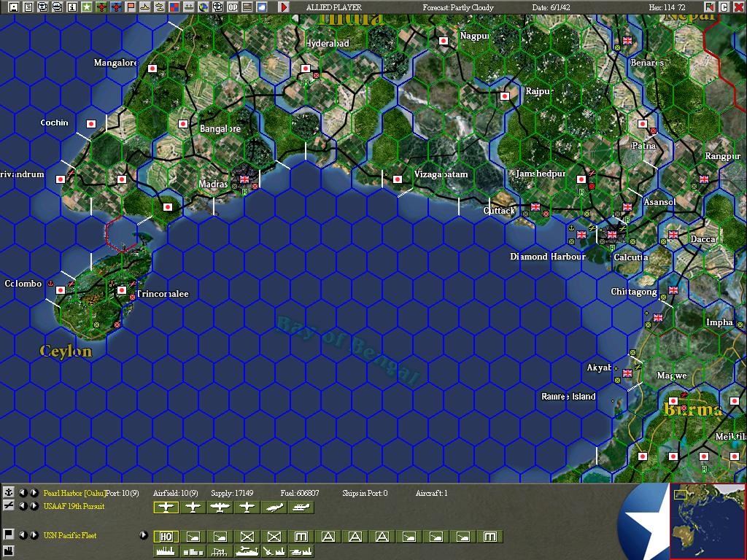This screenshot has width=747, height=560.
Task: Select the British flag base at Madras
Action: (244, 179)
